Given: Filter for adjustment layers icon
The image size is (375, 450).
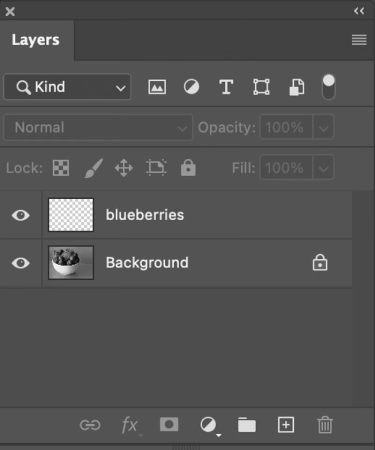Looking at the screenshot, I should pos(191,87).
